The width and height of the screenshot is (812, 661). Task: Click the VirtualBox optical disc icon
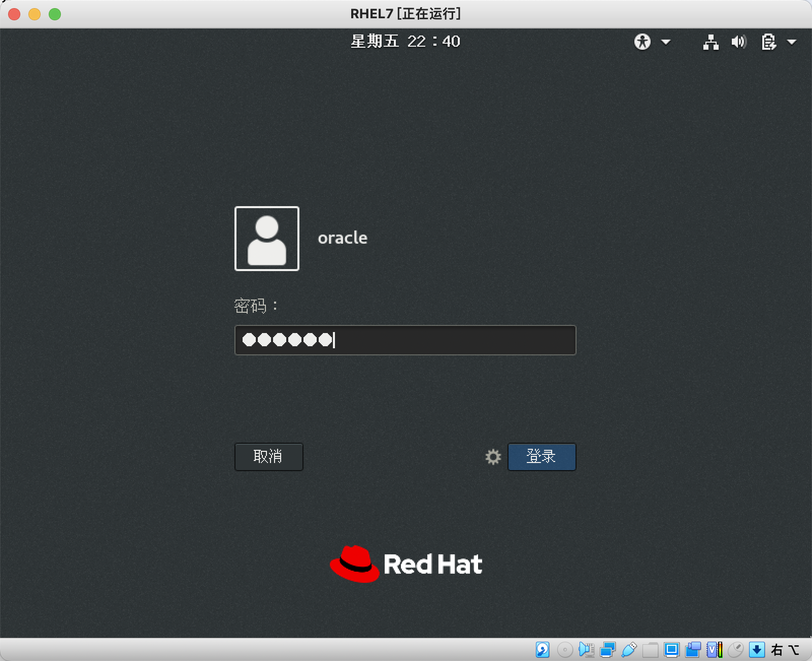pyautogui.click(x=565, y=649)
